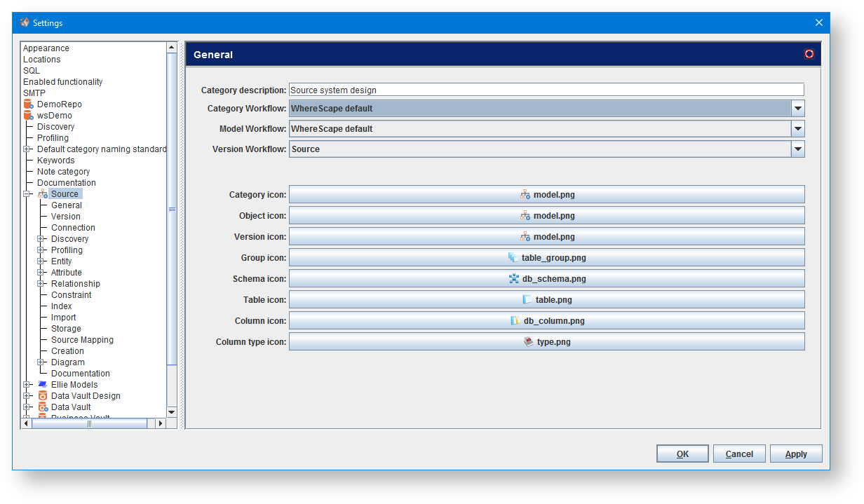The width and height of the screenshot is (864, 504).
Task: Change Table icon table.png
Action: [546, 300]
